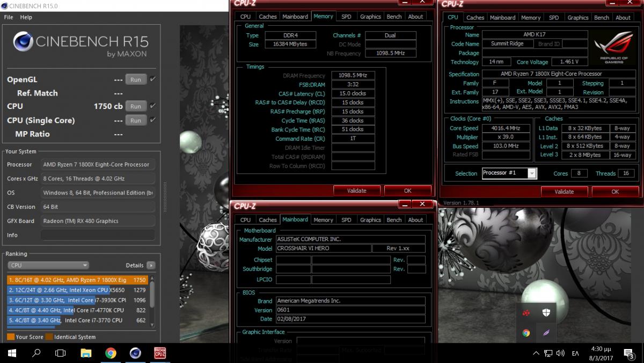Switch to Chrome on the taskbar
Image resolution: width=644 pixels, height=363 pixels.
pos(111,353)
